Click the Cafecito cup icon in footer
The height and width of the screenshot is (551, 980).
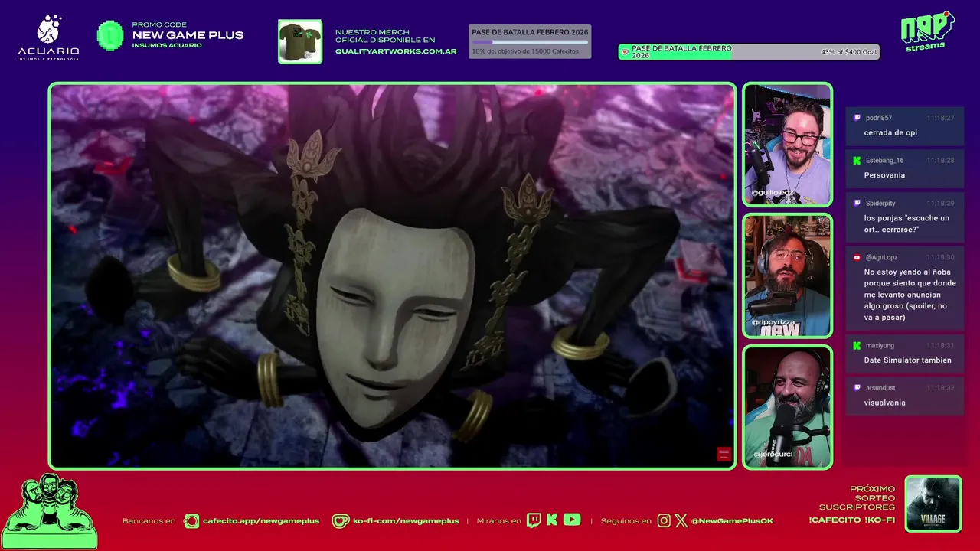click(191, 521)
